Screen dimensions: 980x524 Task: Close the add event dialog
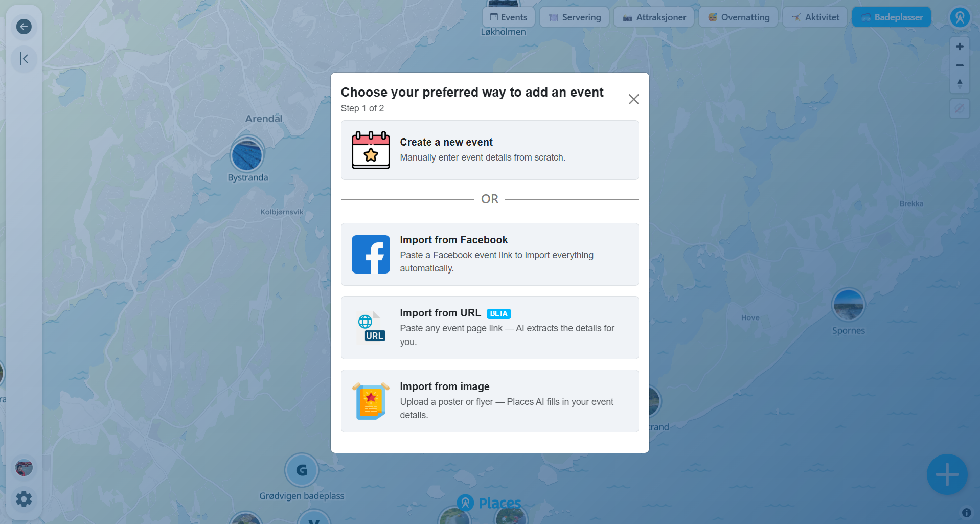[x=633, y=99]
